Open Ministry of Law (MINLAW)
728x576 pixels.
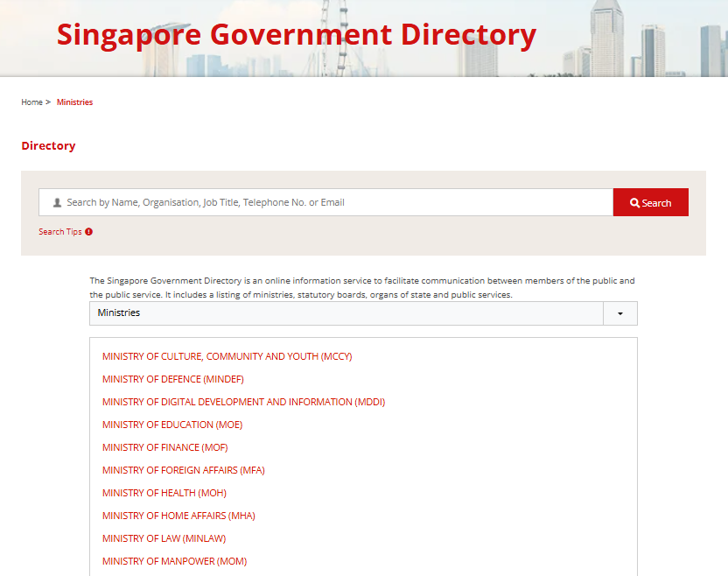[x=164, y=538]
